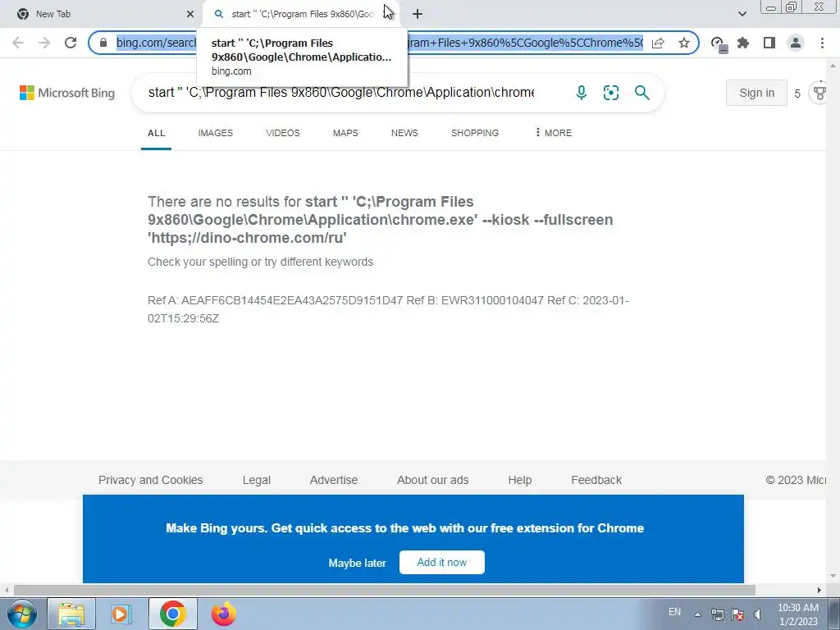Click the Chrome address bar URL
840x630 pixels.
point(379,43)
